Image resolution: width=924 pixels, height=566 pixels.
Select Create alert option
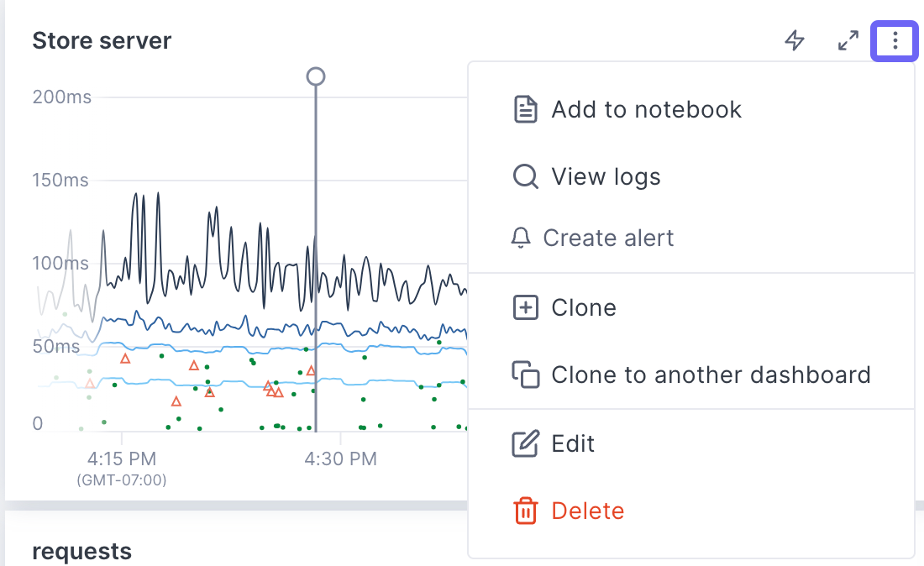pyautogui.click(x=608, y=238)
